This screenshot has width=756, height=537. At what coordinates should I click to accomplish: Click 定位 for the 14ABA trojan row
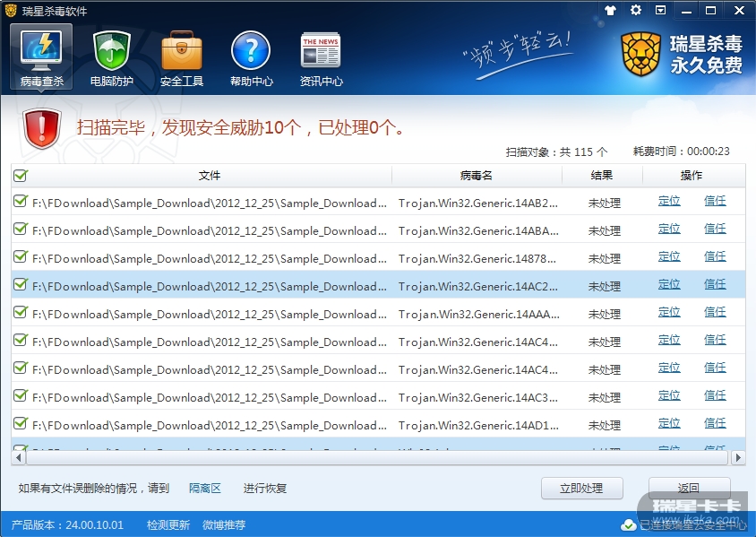(x=669, y=229)
